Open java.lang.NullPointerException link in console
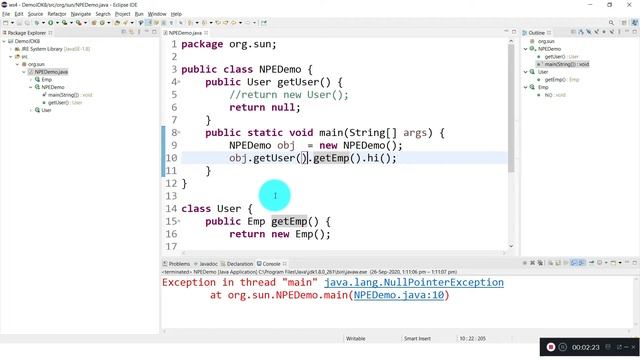Viewport: 640px width, 360px height. tap(414, 282)
